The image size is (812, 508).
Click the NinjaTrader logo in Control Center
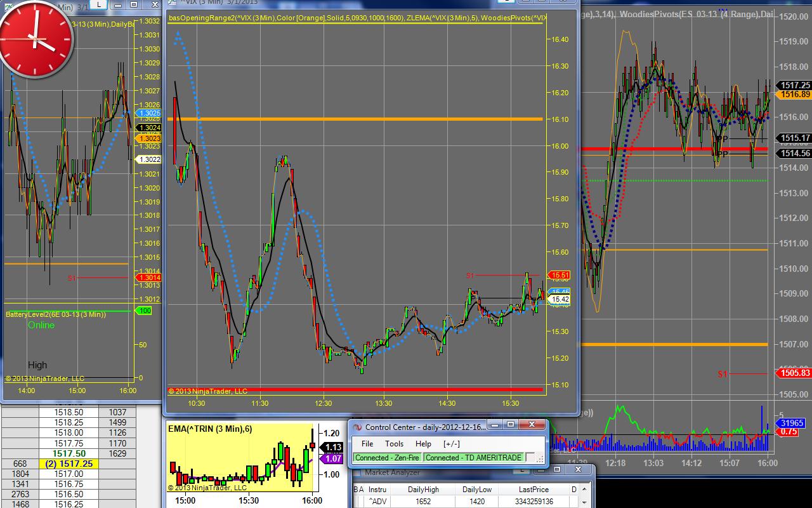coord(357,427)
